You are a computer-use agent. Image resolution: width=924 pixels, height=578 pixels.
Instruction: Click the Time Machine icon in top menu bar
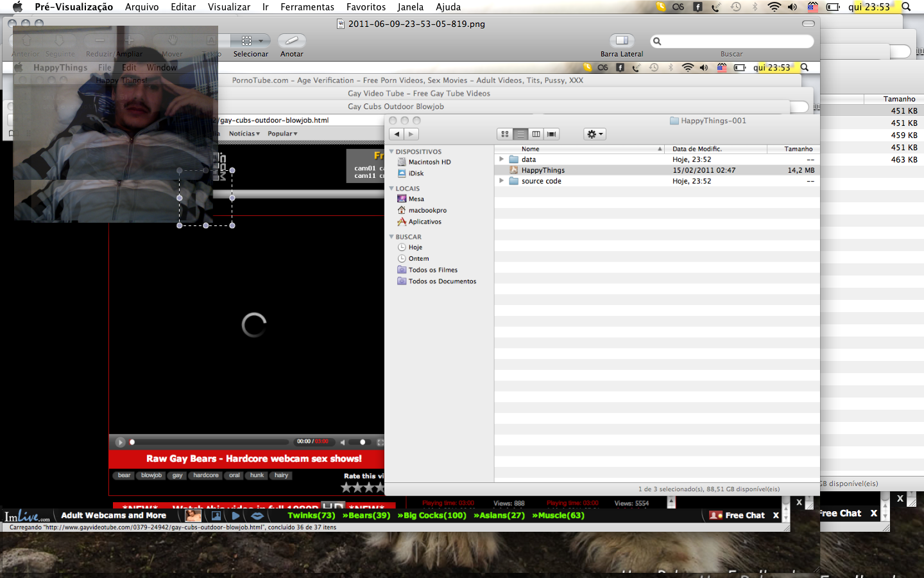(736, 7)
